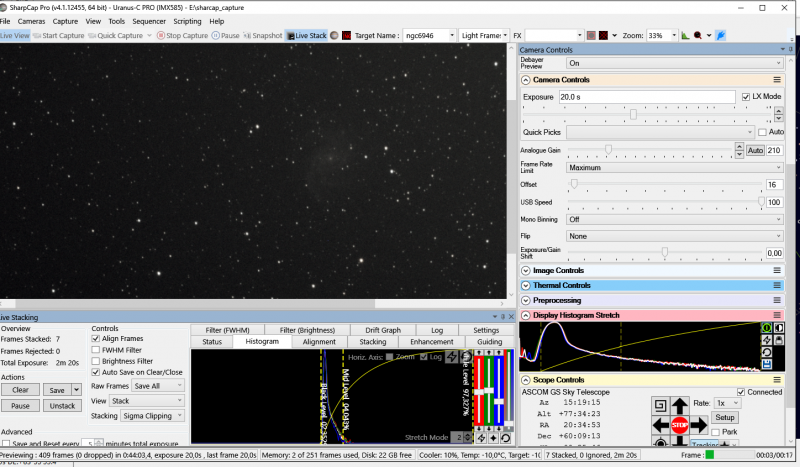800x467 pixels.
Task: Open the Debayer Preview dropdown
Action: tap(674, 63)
